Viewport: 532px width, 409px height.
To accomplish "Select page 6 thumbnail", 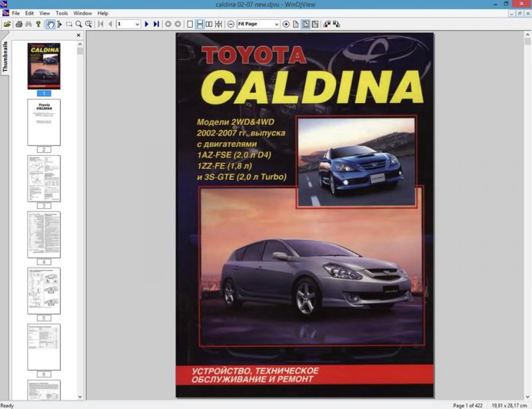I will (x=44, y=347).
